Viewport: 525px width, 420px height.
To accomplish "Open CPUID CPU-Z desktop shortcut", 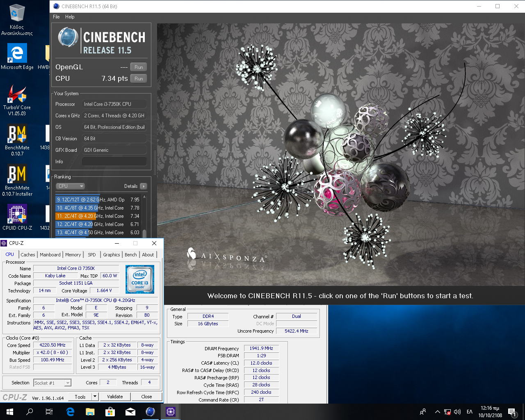I will tap(17, 217).
